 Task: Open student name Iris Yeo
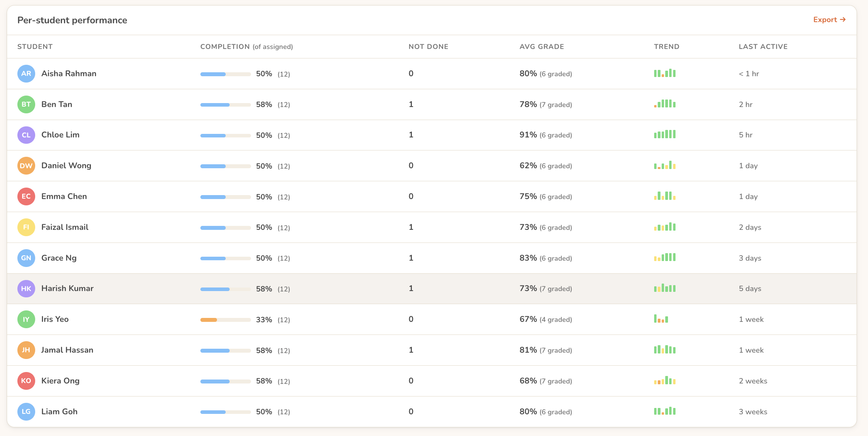[55, 319]
